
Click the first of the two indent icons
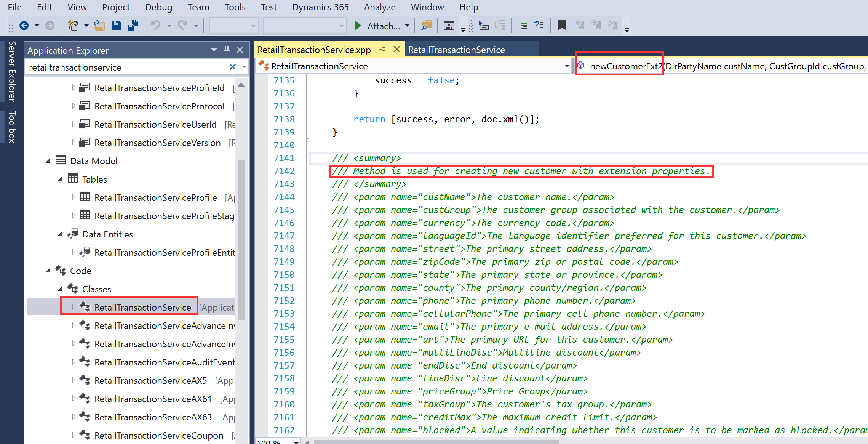523,26
